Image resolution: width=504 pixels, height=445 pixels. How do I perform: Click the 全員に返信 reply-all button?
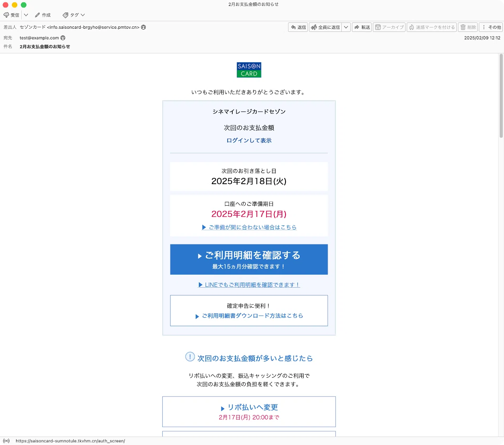click(x=325, y=27)
